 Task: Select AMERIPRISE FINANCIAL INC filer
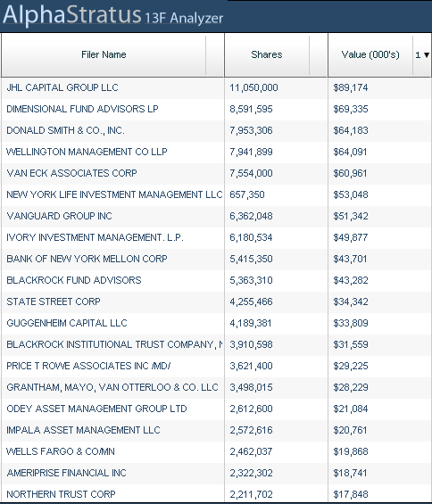pyautogui.click(x=66, y=473)
